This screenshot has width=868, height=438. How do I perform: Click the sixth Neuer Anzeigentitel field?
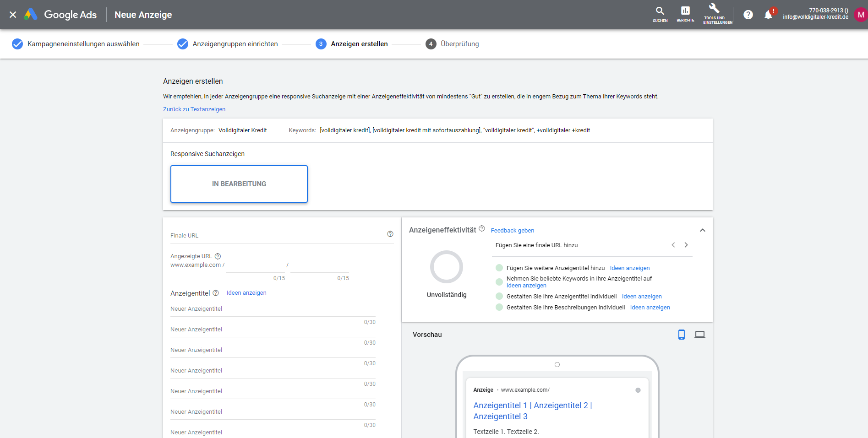click(273, 412)
